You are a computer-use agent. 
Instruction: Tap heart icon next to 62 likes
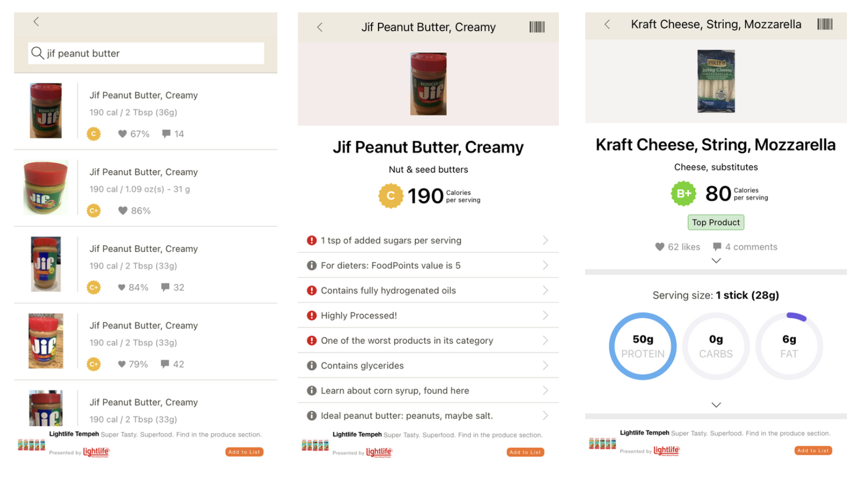[660, 247]
